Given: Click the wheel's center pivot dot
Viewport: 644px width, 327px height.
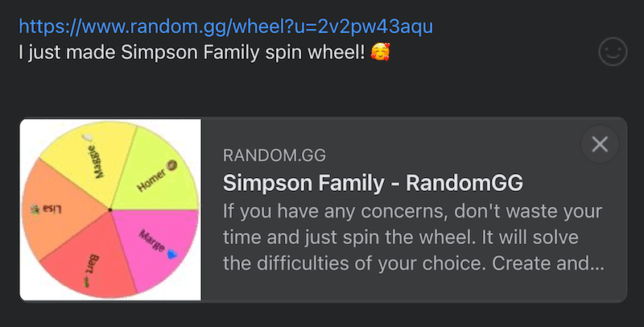Looking at the screenshot, I should 110,210.
